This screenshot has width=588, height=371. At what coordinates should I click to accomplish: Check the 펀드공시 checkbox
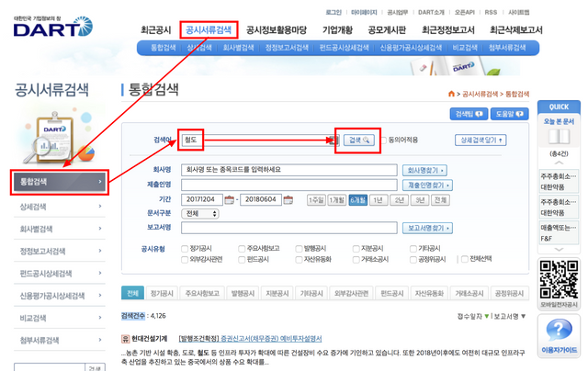[242, 260]
